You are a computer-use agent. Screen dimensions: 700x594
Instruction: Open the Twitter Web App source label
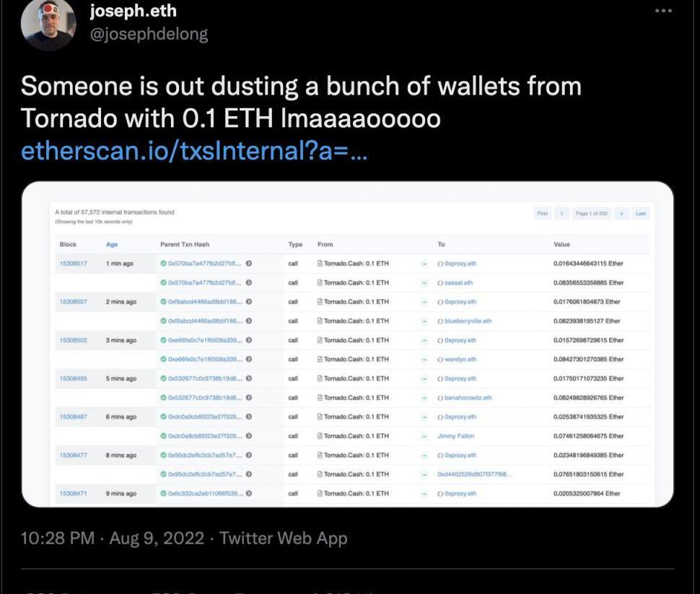283,538
